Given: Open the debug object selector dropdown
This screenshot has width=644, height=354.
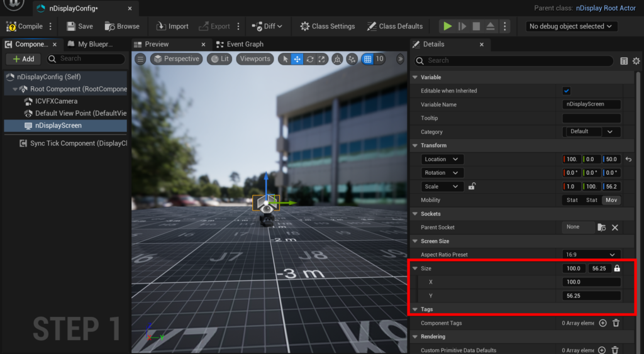Looking at the screenshot, I should (x=570, y=26).
